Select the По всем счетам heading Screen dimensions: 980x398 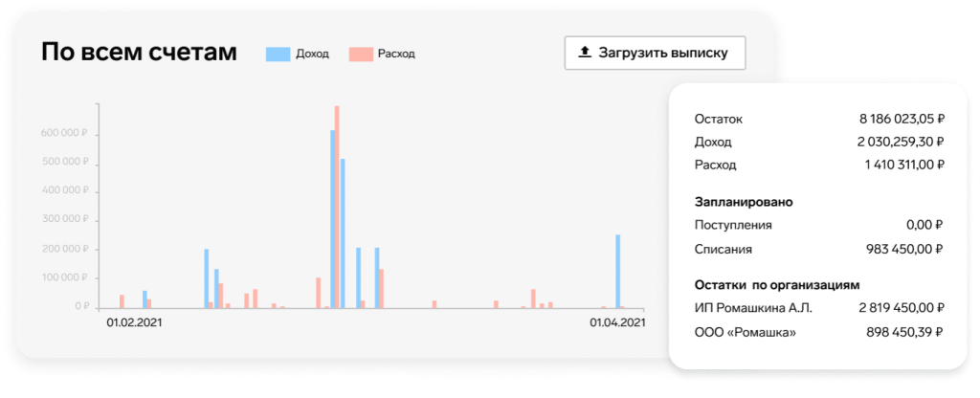tap(139, 53)
